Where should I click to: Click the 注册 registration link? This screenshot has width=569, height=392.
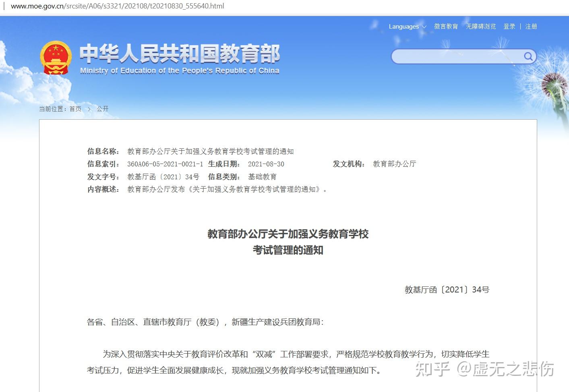(x=531, y=26)
